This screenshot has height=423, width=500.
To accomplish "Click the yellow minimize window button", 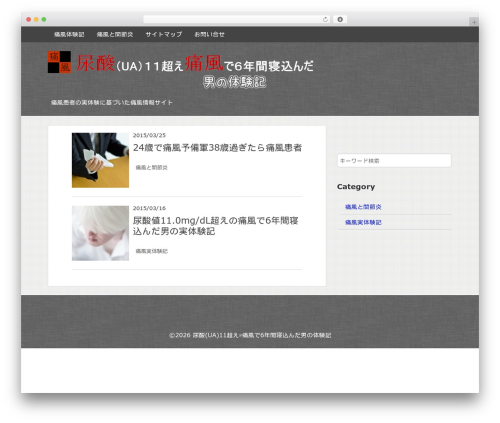I will pyautogui.click(x=36, y=20).
